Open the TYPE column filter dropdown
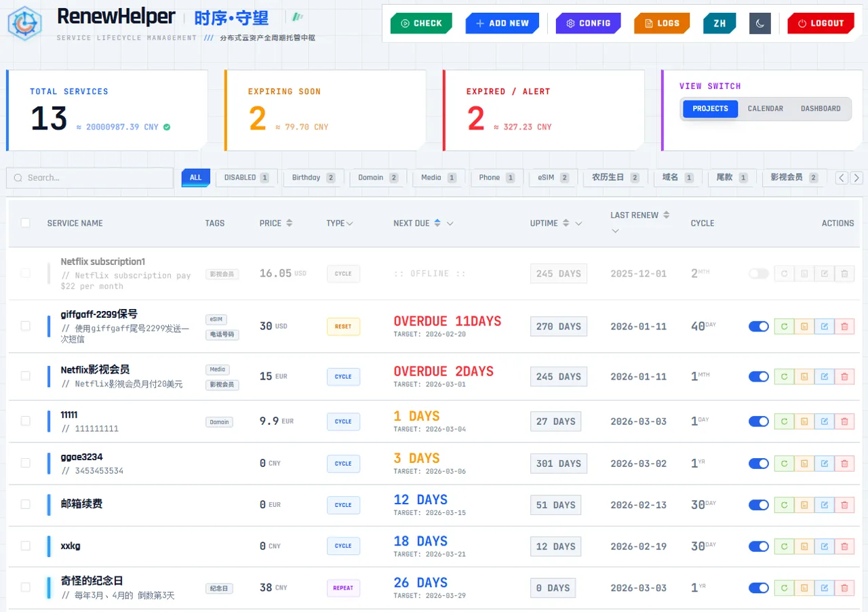Viewport: 868px width, 612px height. point(350,224)
